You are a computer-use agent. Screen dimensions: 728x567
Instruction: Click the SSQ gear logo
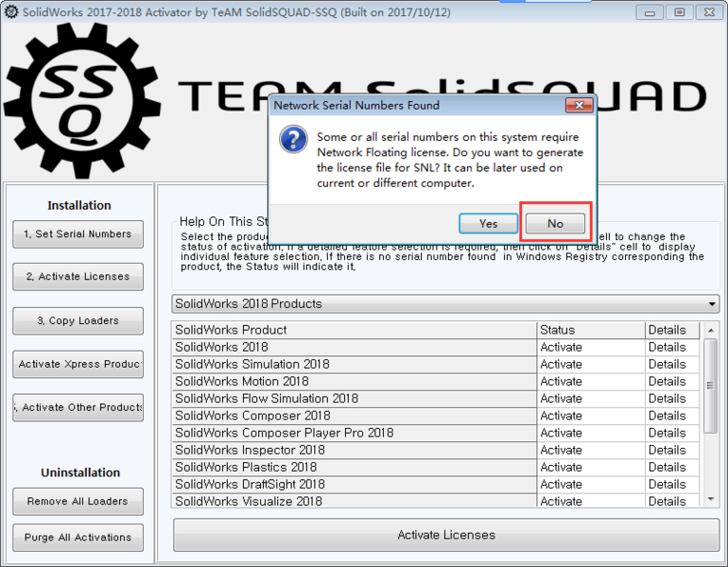[x=82, y=101]
